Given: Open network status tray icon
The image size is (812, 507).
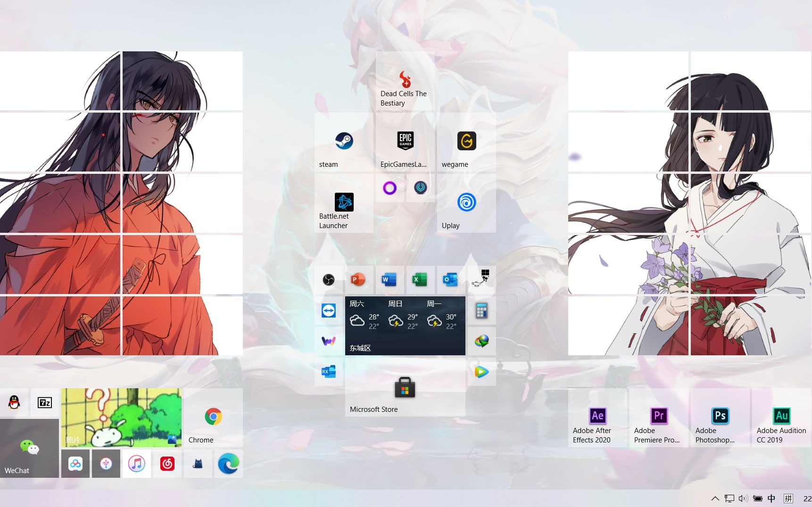Looking at the screenshot, I should coord(729,499).
